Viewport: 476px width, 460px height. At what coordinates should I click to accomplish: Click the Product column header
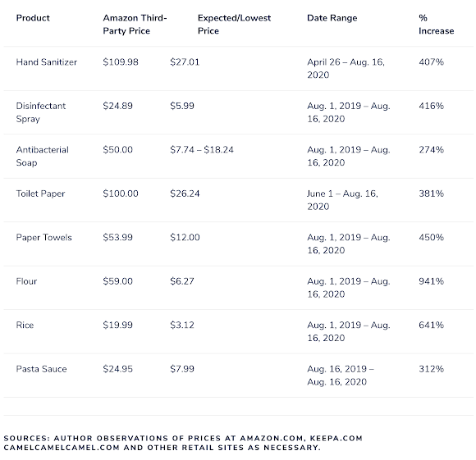coord(33,18)
